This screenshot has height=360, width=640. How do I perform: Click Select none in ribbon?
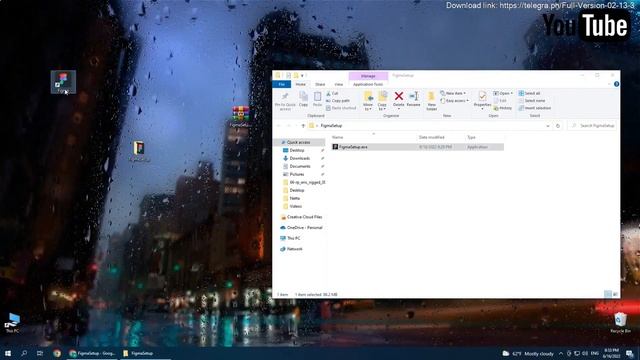pyautogui.click(x=532, y=100)
